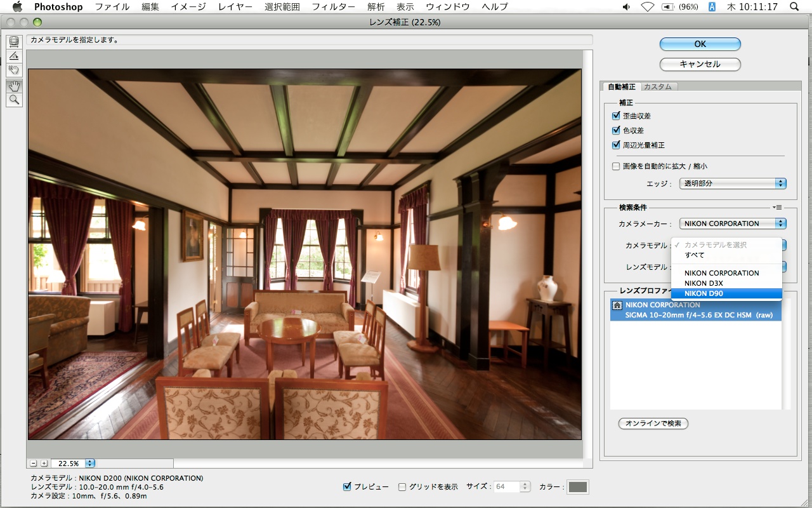This screenshot has height=508, width=812.
Task: Click the zoom in plus button
Action: 43,464
